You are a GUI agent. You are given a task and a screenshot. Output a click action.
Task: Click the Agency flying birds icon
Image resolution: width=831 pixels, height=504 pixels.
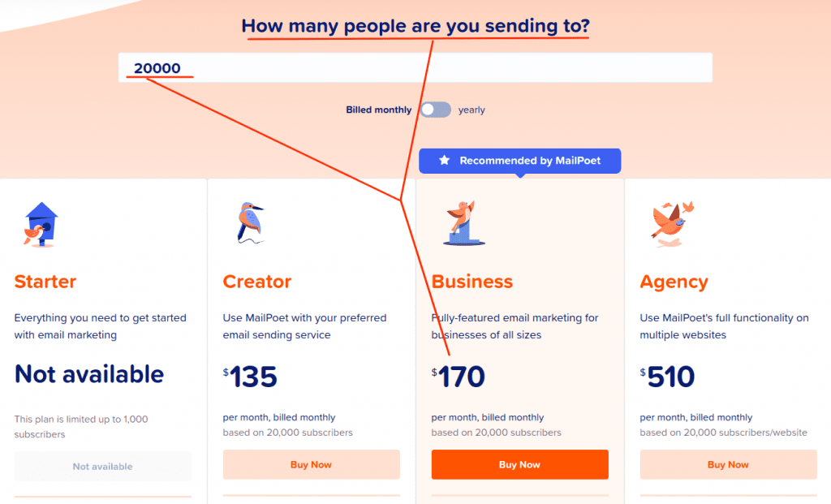click(x=672, y=224)
